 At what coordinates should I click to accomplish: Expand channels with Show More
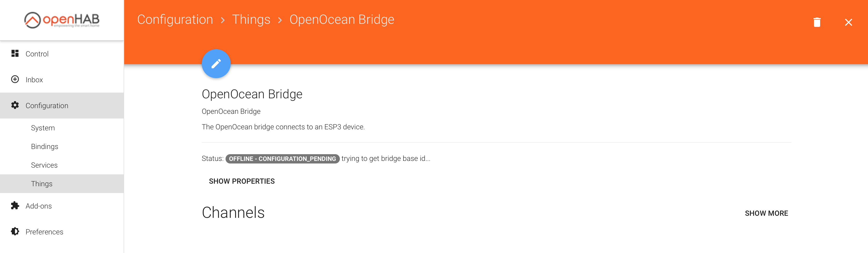[x=766, y=213]
